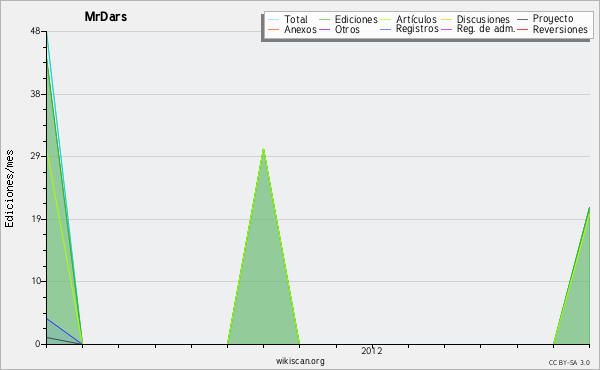600x370 pixels.
Task: Click the blue Registros line near the axis
Action: pyautogui.click(x=63, y=331)
